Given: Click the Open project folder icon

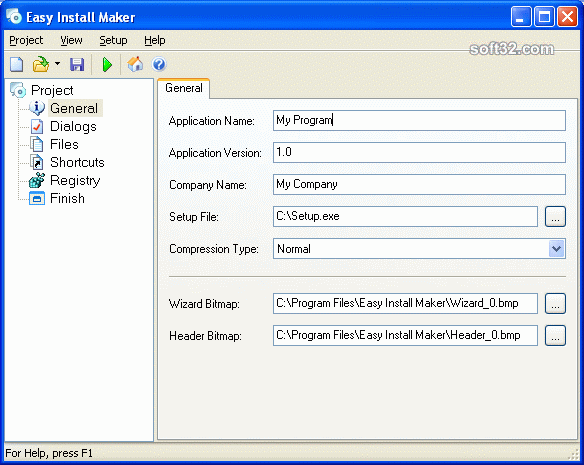Looking at the screenshot, I should [x=41, y=64].
